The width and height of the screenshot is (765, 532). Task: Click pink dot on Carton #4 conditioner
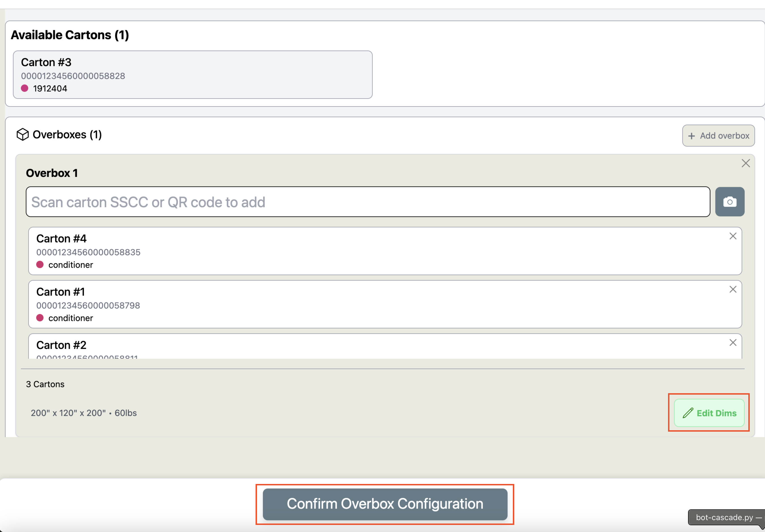[40, 265]
